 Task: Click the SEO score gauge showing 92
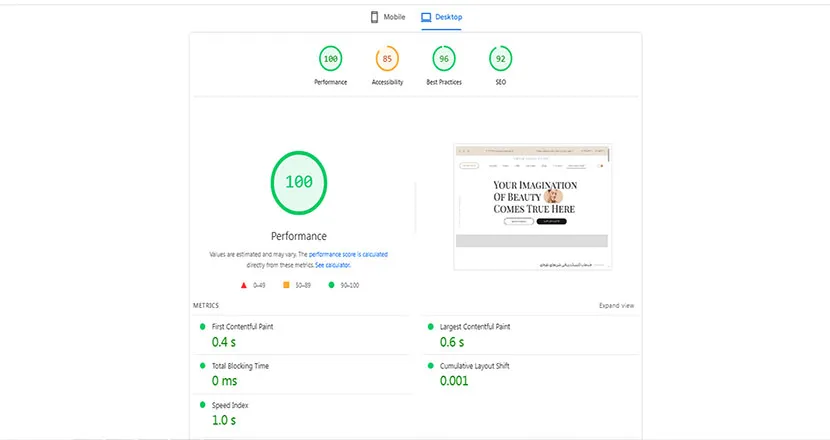click(500, 60)
